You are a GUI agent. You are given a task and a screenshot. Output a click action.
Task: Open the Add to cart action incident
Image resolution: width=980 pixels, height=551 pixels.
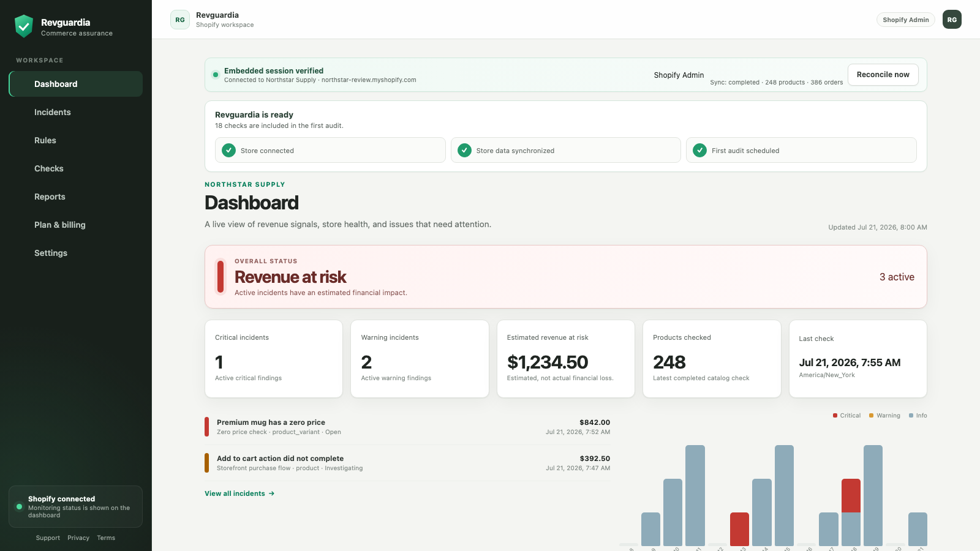click(407, 463)
